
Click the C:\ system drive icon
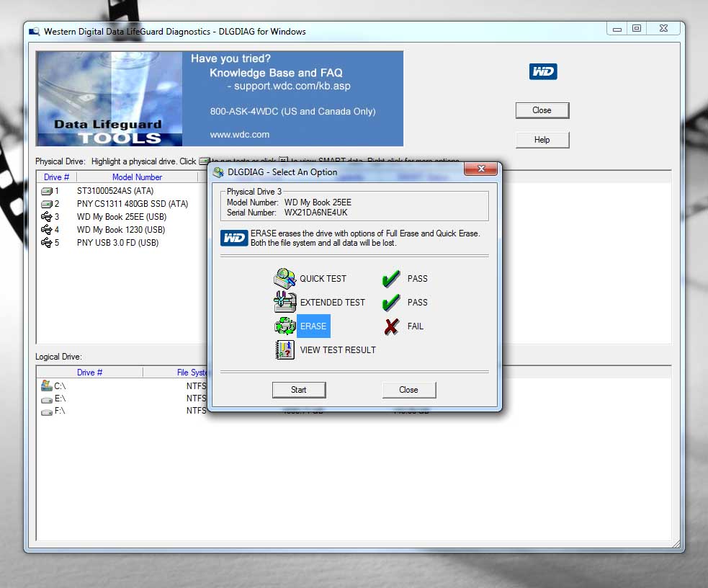pos(47,386)
